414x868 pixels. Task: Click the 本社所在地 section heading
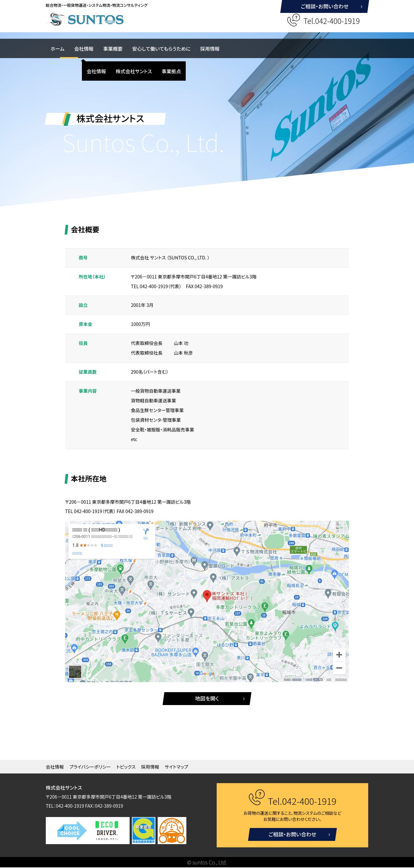click(89, 479)
